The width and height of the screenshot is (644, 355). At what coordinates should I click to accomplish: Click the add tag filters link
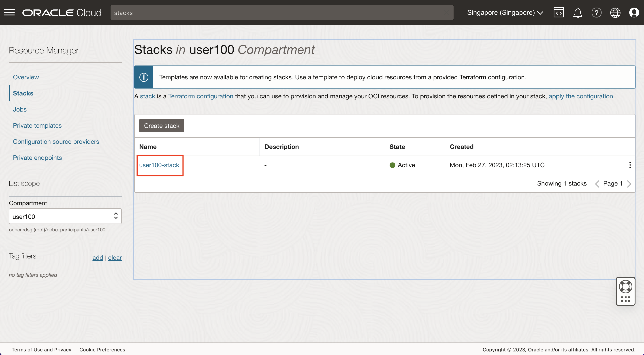pos(98,258)
